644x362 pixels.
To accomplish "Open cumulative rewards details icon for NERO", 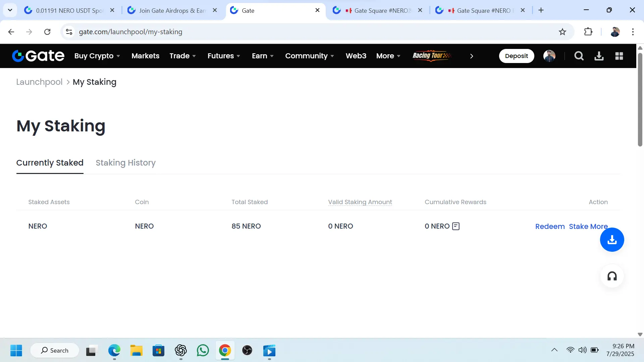I will tap(456, 226).
